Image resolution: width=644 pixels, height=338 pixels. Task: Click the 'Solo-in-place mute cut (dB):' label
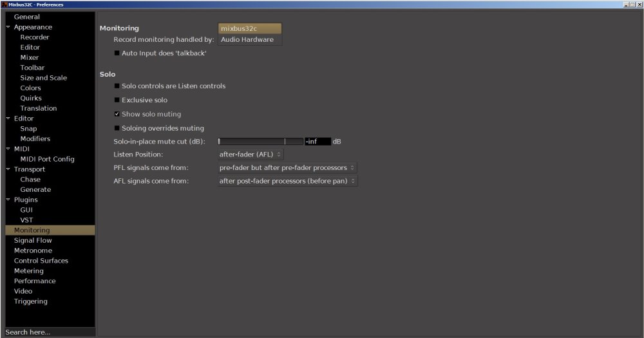(159, 141)
